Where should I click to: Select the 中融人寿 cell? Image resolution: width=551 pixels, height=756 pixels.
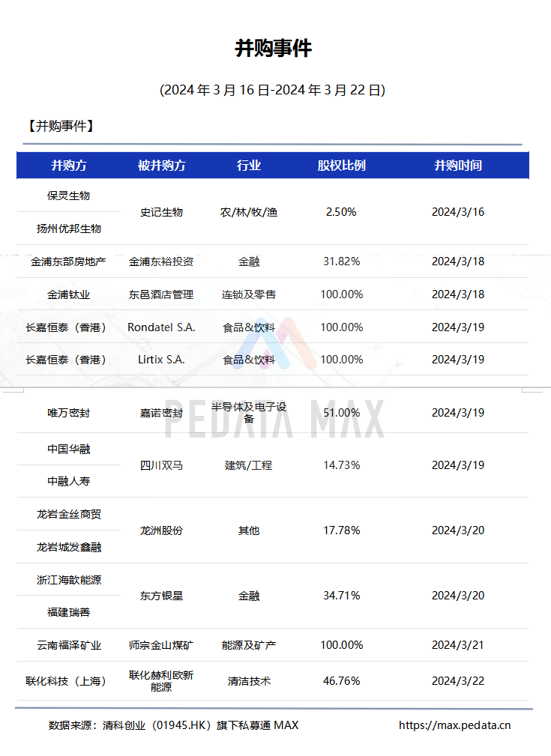point(68,481)
